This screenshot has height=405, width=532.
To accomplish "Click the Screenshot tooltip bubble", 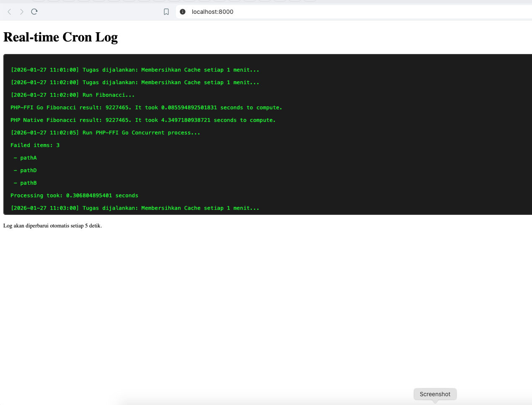I will point(435,394).
